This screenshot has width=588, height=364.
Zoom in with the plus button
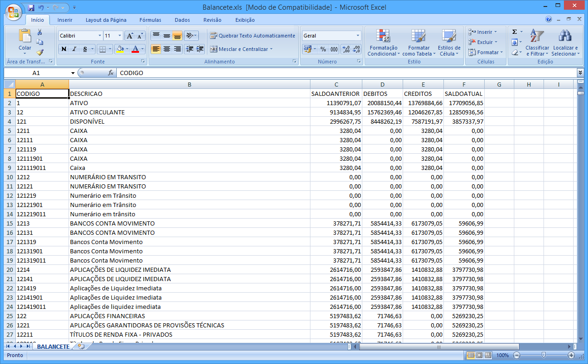point(571,355)
